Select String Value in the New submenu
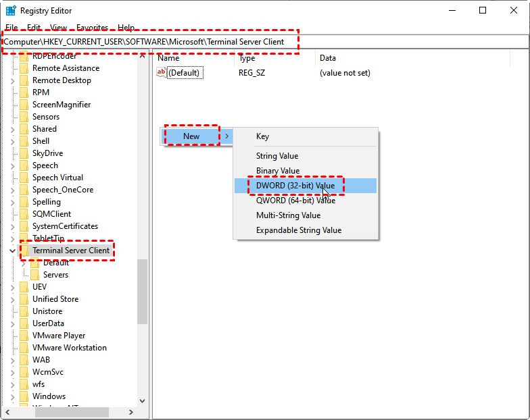The height and width of the screenshot is (420, 530). point(277,156)
